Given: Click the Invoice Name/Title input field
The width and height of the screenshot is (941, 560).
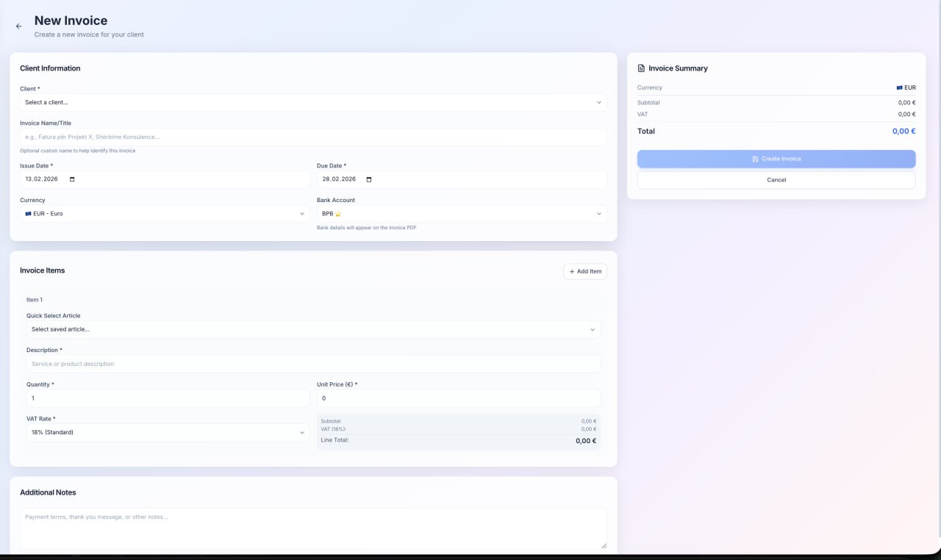Looking at the screenshot, I should [x=314, y=136].
